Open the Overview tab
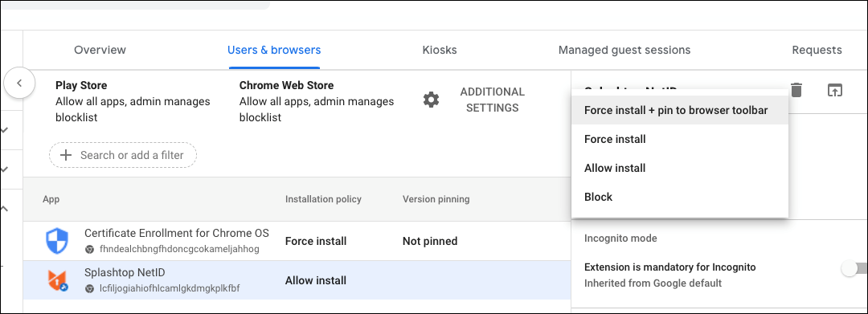 pos(100,50)
